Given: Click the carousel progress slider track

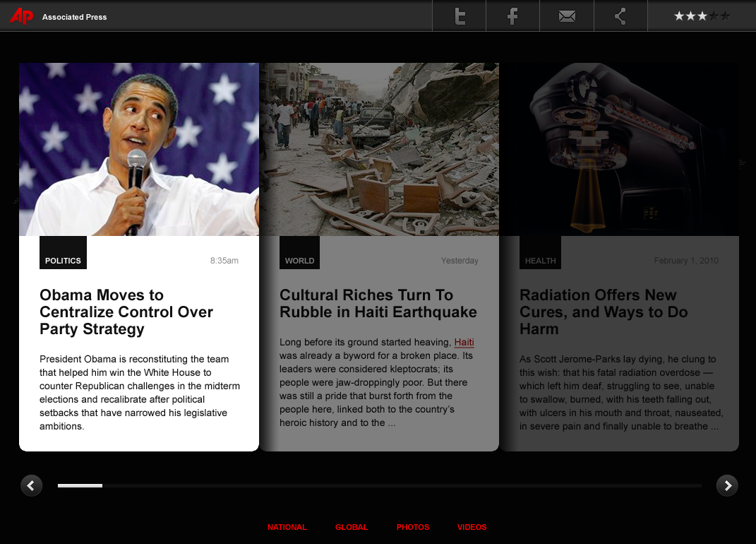Looking at the screenshot, I should click(x=380, y=485).
